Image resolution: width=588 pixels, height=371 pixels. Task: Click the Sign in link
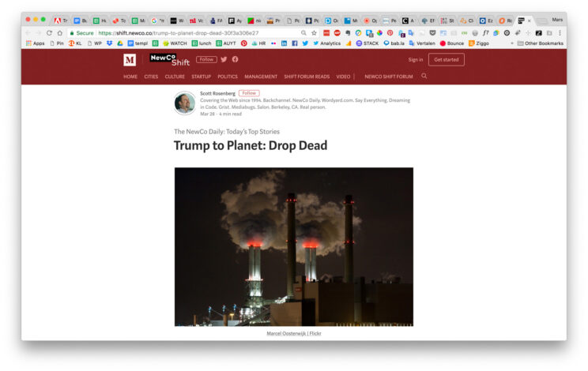click(x=416, y=60)
